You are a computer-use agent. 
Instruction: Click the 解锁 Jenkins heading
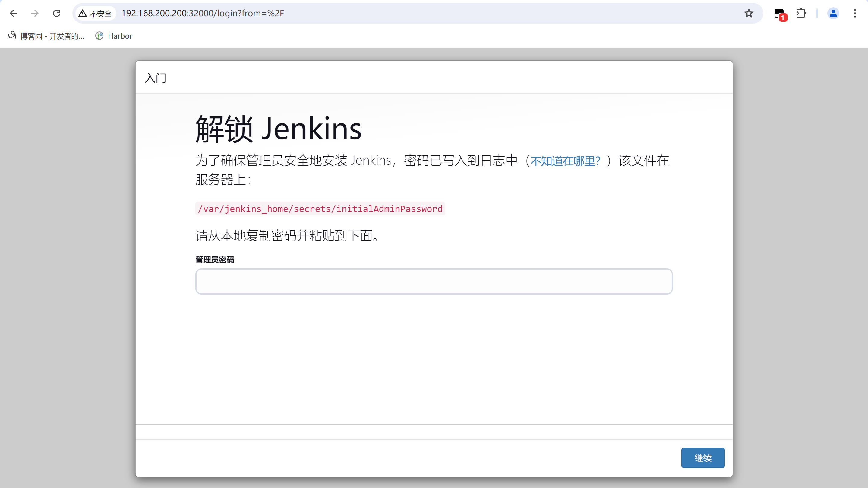pyautogui.click(x=278, y=129)
